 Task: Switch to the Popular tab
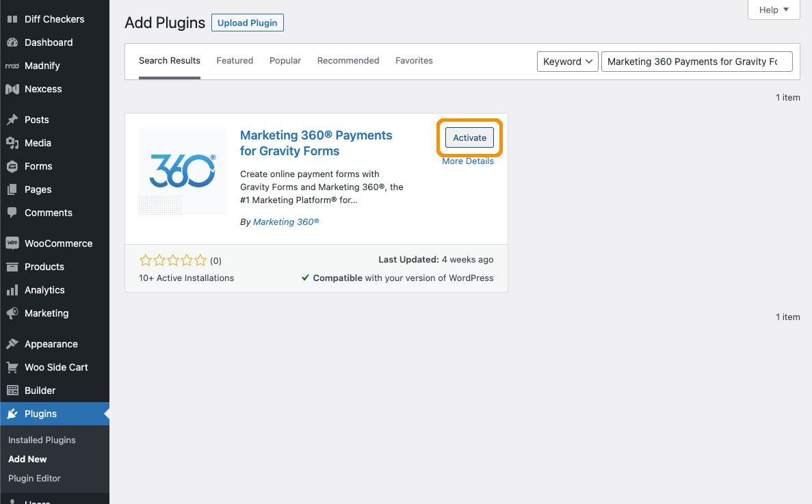(285, 61)
